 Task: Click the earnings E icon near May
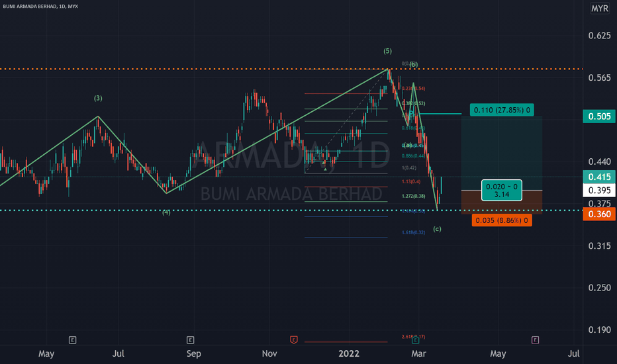[x=72, y=340]
